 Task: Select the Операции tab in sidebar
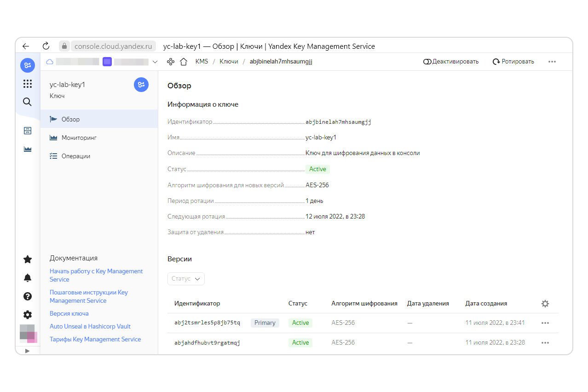coord(99,156)
